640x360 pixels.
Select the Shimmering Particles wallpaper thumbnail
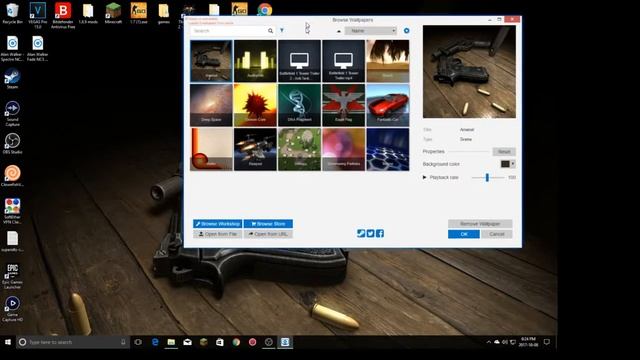[x=343, y=149]
